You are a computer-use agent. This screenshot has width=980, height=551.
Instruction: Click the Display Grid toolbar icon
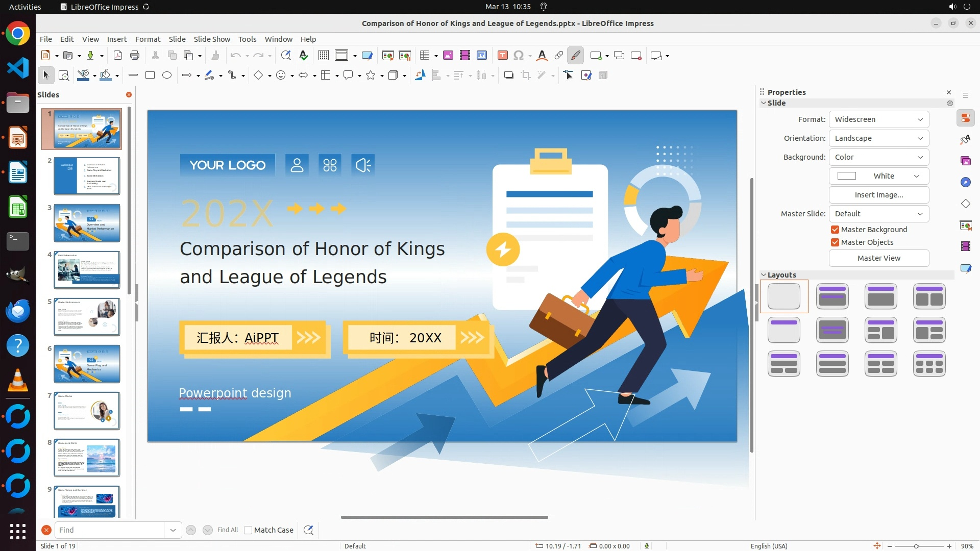click(323, 56)
